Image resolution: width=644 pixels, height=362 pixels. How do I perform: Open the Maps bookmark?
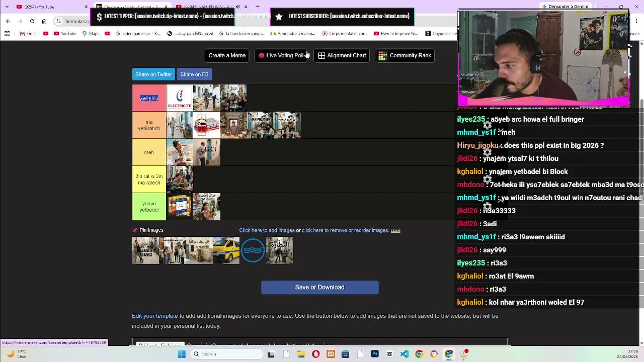pos(90,34)
